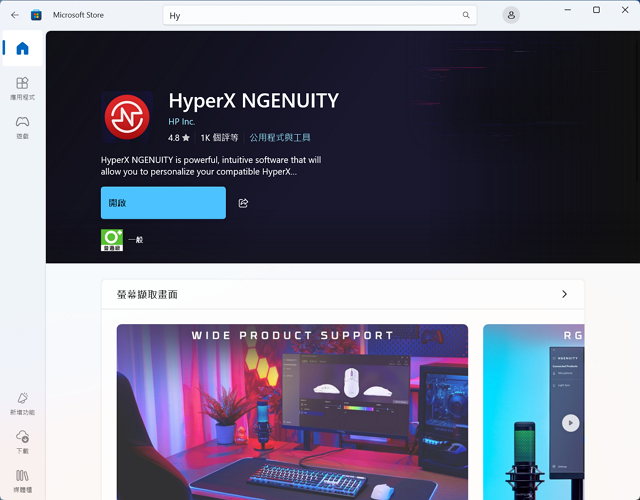This screenshot has height=500, width=640.
Task: Open the Apps section in sidebar
Action: click(22, 89)
